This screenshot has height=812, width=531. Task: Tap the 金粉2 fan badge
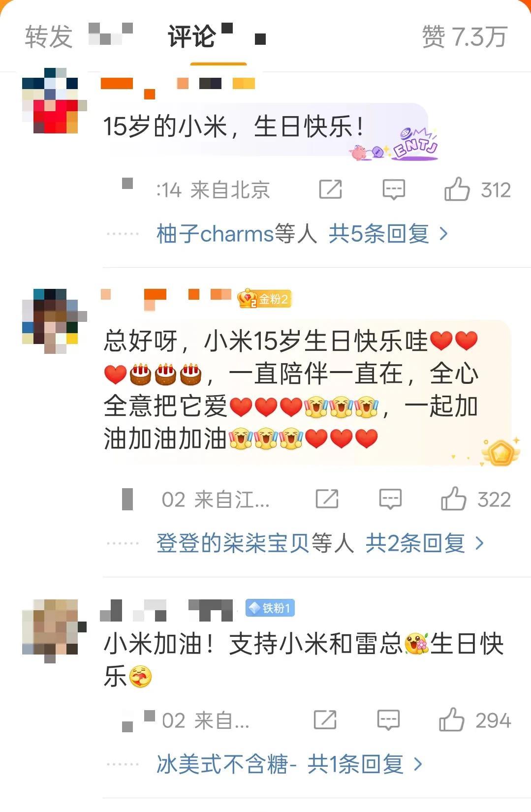pyautogui.click(x=264, y=299)
